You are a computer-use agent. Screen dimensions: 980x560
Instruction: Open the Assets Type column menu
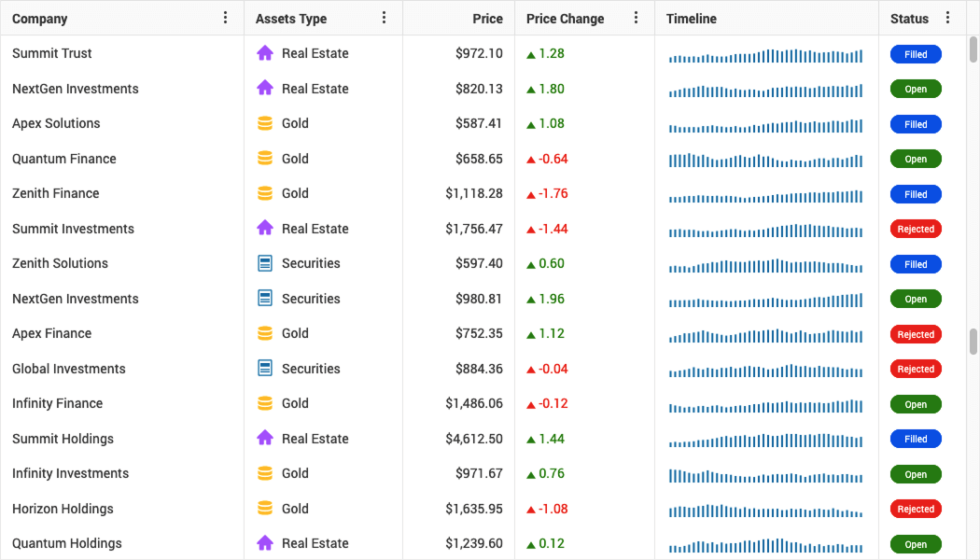384,18
